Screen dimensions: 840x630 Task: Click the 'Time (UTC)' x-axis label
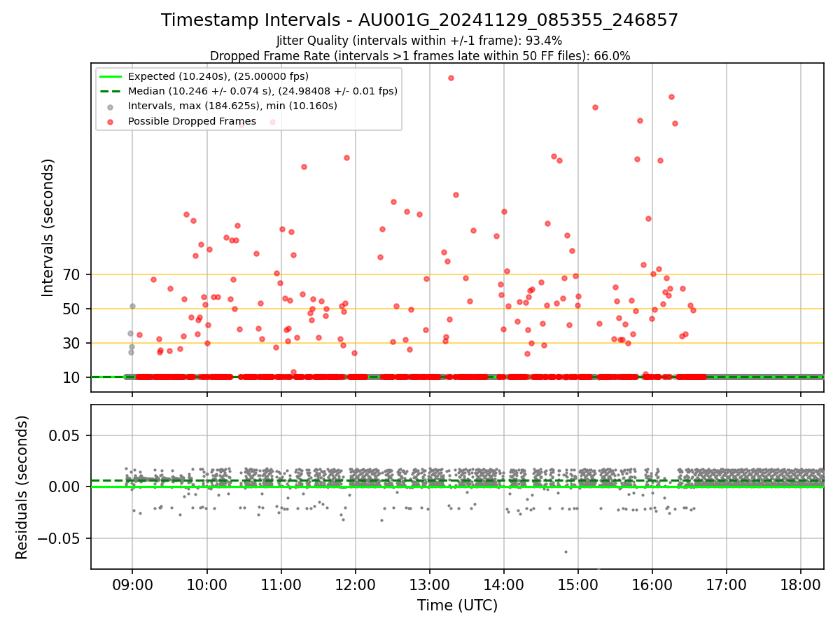pyautogui.click(x=457, y=605)
